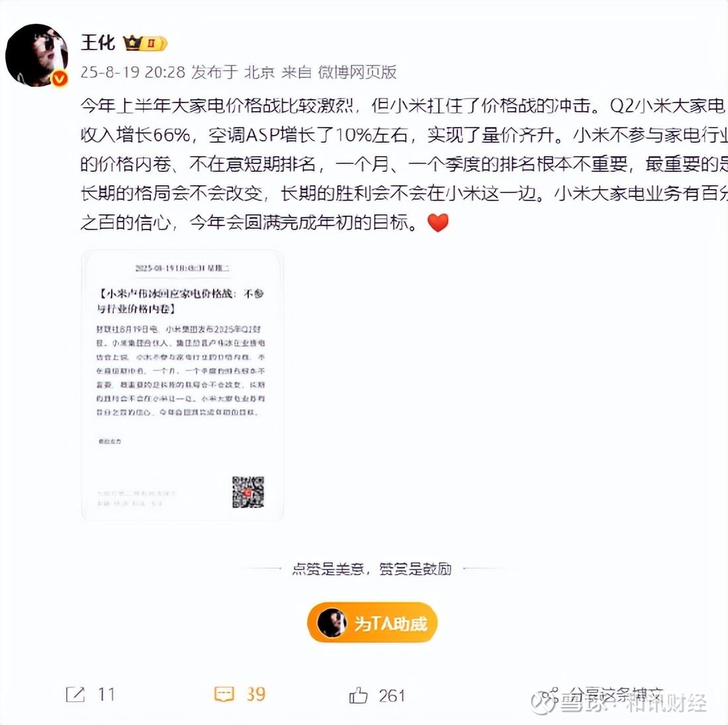Click the comment count 39
This screenshot has height=725, width=728.
point(255,695)
